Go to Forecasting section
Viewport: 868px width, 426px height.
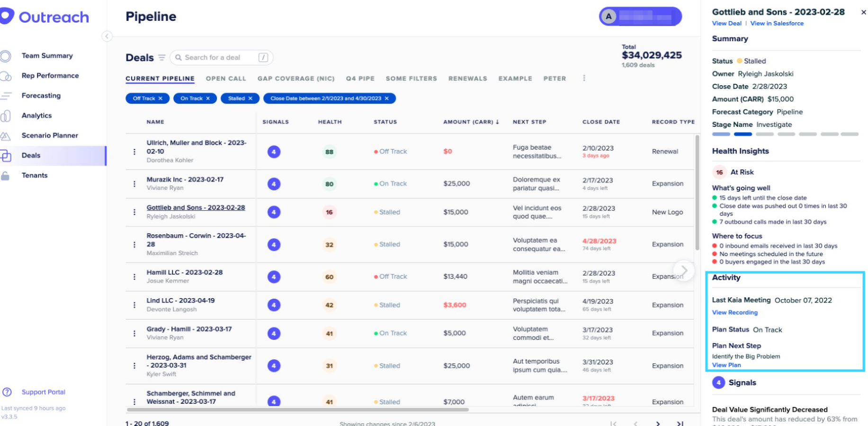[41, 96]
